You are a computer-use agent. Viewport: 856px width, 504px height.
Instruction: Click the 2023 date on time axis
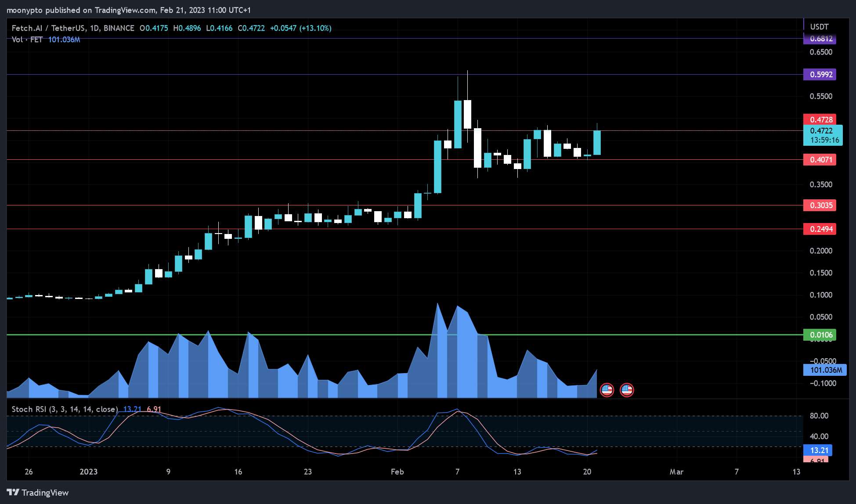pyautogui.click(x=88, y=472)
